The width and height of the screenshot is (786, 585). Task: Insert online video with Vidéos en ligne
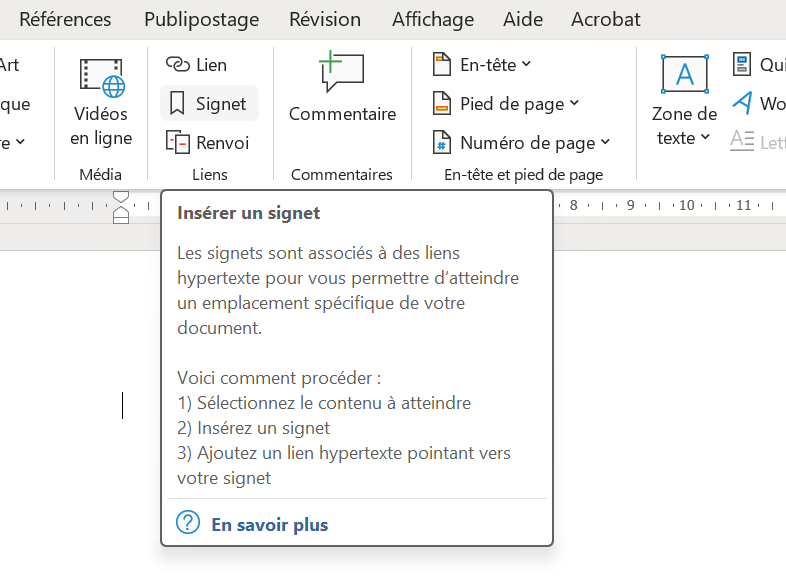click(101, 103)
